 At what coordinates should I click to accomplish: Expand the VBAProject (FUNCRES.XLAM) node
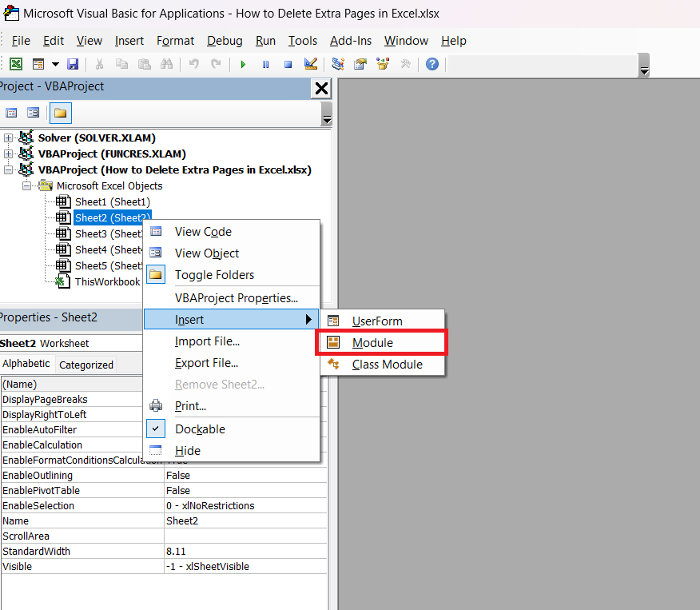8,153
